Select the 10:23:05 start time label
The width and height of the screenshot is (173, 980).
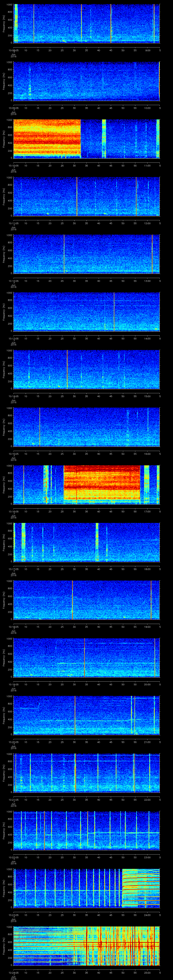pyautogui.click(x=14, y=915)
